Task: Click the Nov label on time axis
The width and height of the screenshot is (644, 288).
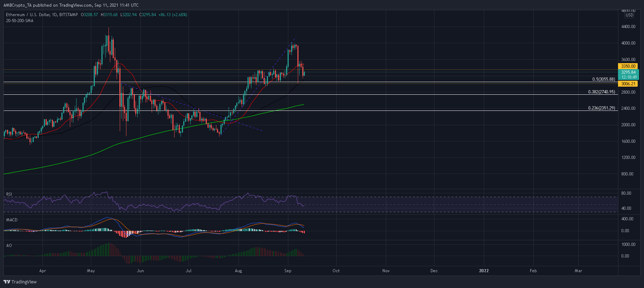Action: (x=386, y=271)
